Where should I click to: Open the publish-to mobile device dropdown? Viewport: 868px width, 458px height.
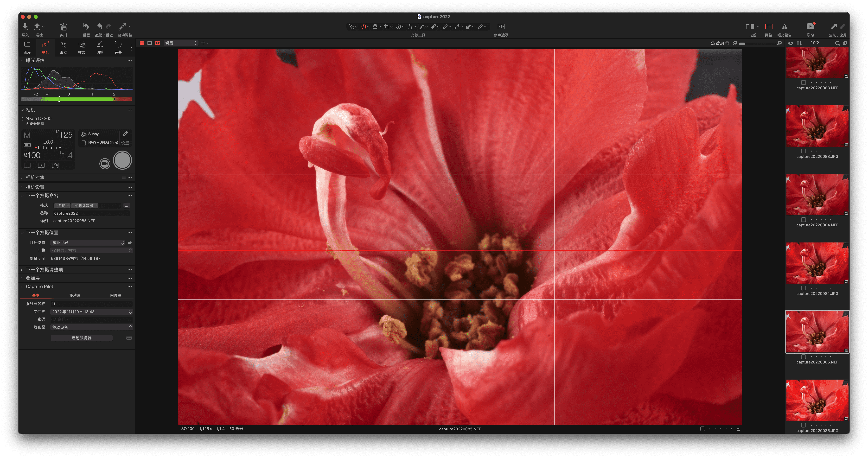pyautogui.click(x=91, y=327)
